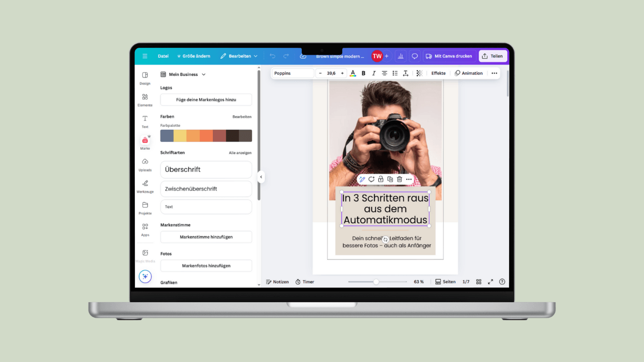The height and width of the screenshot is (362, 644).
Task: Click Mit Canva drucken button
Action: pyautogui.click(x=449, y=56)
